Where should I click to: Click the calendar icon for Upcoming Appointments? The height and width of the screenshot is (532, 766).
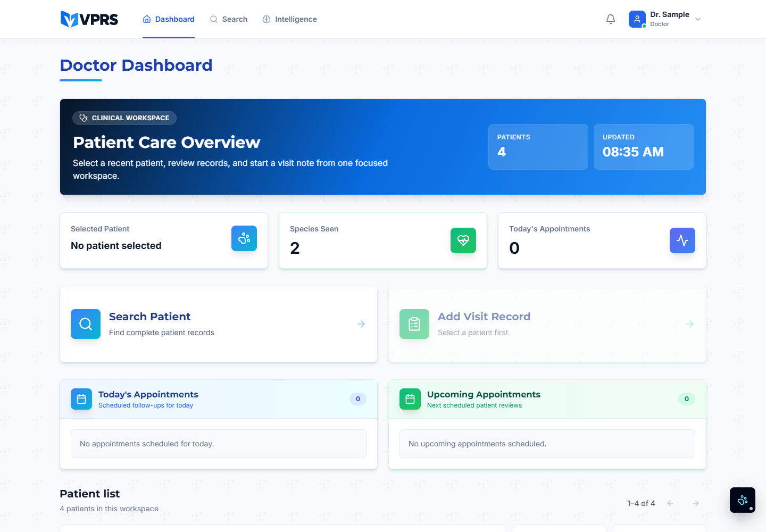point(410,399)
